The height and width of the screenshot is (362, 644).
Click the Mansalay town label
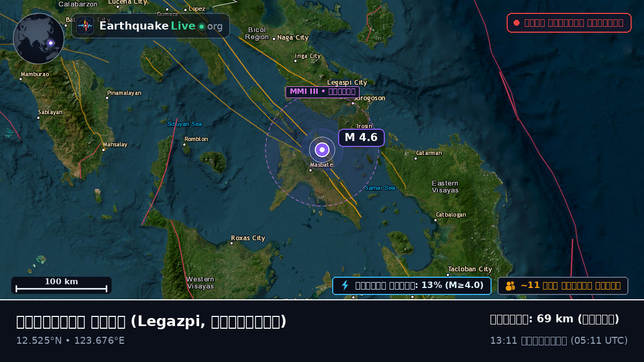click(x=115, y=144)
